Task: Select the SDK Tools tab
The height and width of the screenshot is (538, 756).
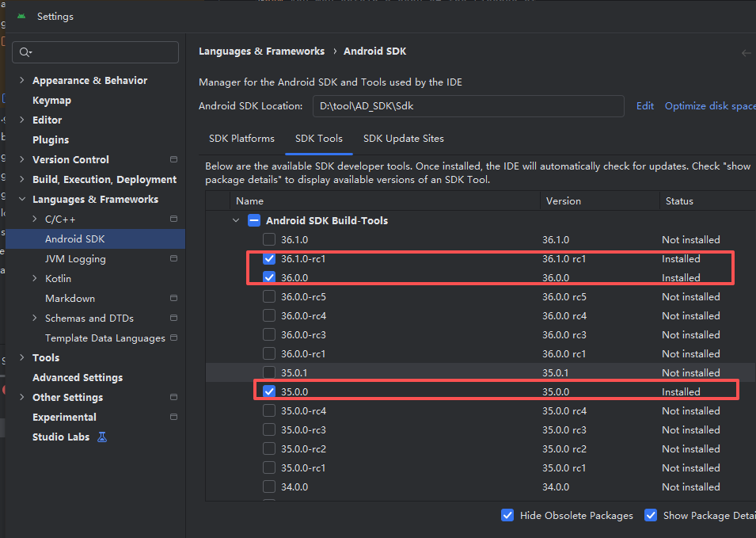Action: [319, 139]
